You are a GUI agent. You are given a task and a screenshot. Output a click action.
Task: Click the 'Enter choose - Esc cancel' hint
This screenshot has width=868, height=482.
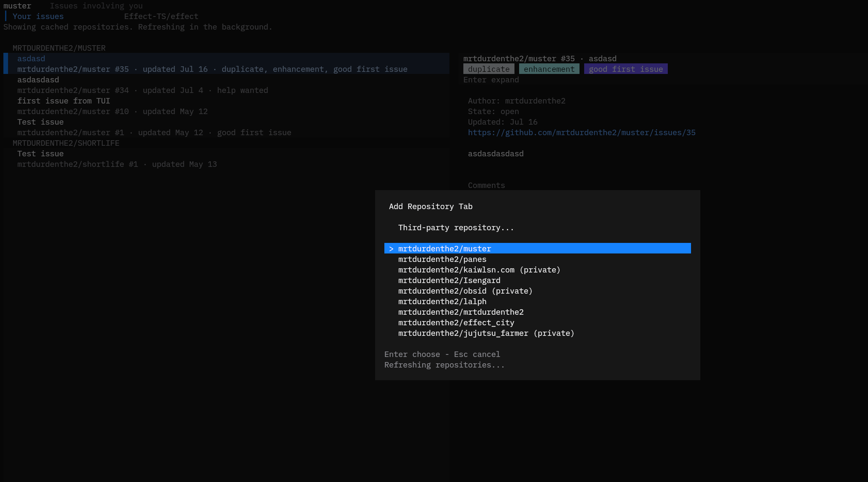click(x=442, y=354)
